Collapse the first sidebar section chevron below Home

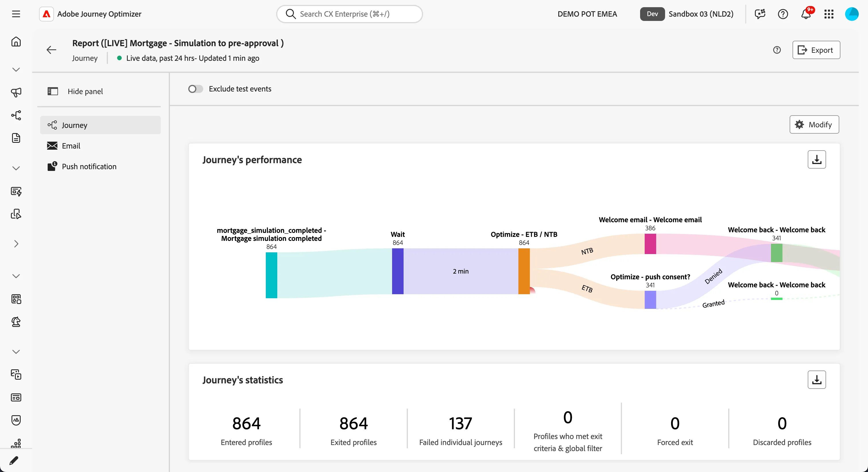[16, 70]
